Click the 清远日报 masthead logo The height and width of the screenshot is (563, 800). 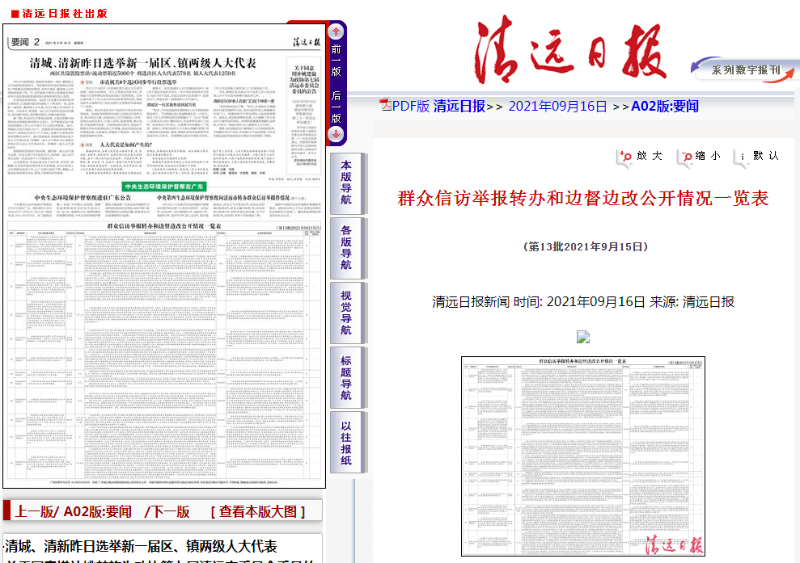[x=570, y=51]
